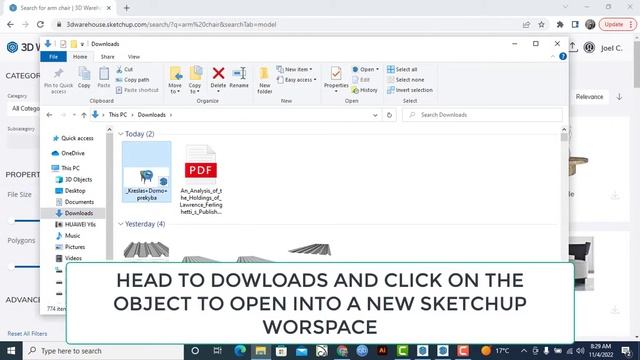Click the Pin to Quick access icon

coord(58,74)
